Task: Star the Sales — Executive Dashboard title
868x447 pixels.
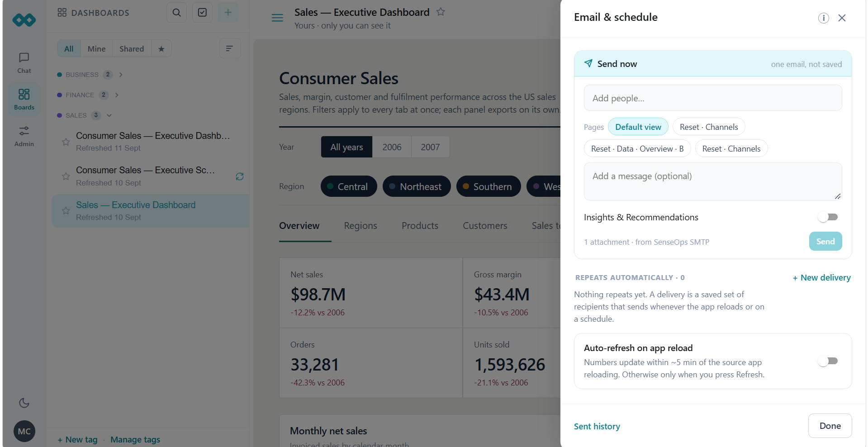Action: coord(441,12)
